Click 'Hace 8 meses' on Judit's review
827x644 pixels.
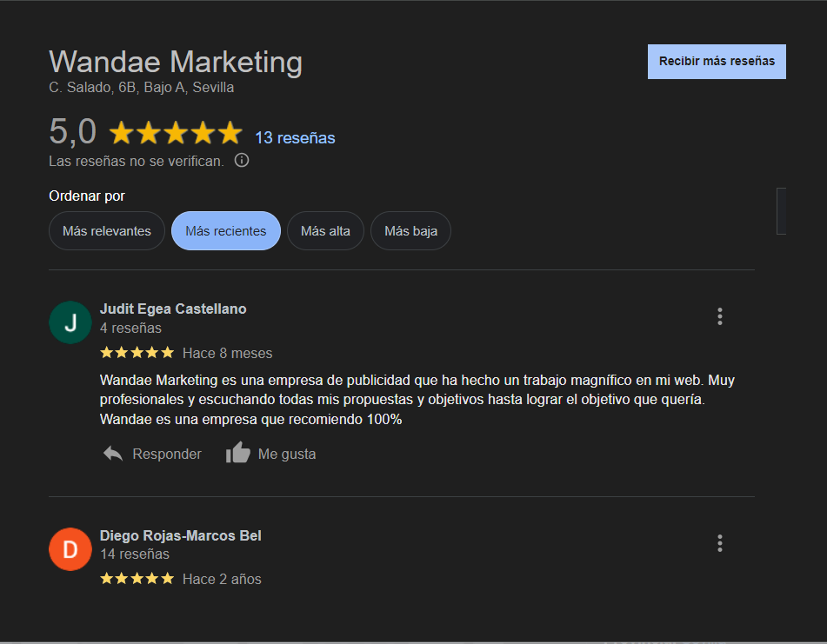click(x=227, y=353)
